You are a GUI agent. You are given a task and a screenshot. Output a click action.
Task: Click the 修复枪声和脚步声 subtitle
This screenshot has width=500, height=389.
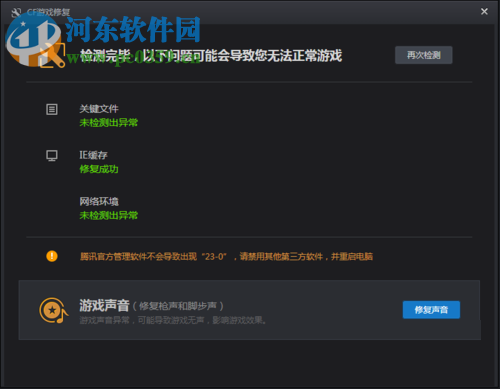(178, 306)
